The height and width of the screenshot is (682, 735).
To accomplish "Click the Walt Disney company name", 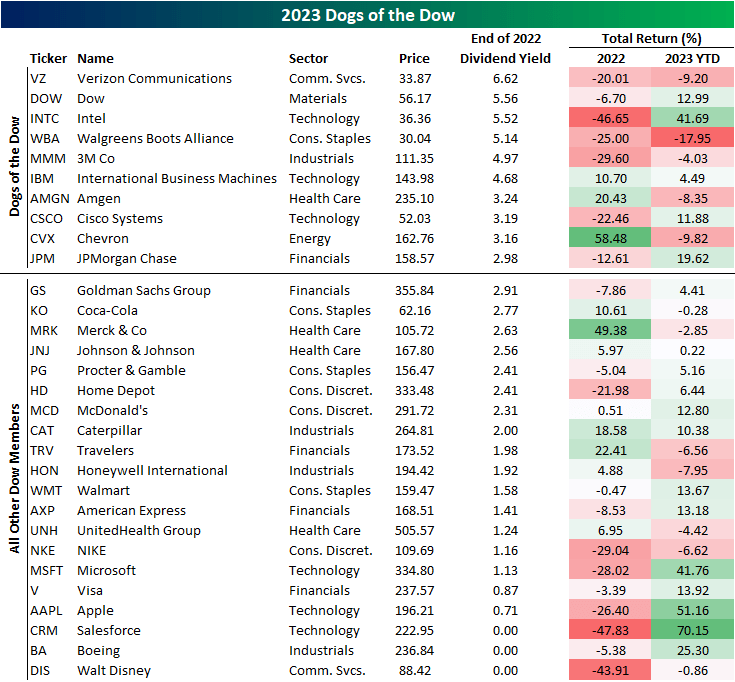I will click(x=113, y=670).
